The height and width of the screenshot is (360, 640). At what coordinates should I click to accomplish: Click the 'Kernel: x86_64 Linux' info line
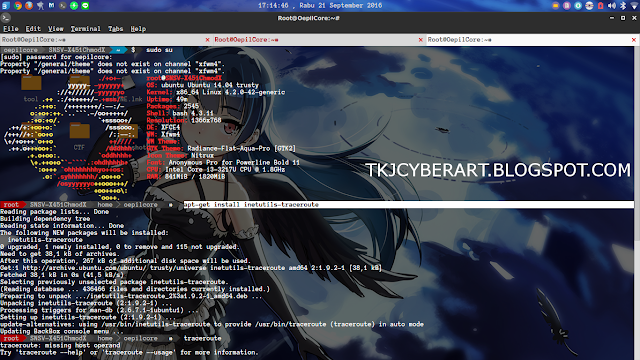216,92
